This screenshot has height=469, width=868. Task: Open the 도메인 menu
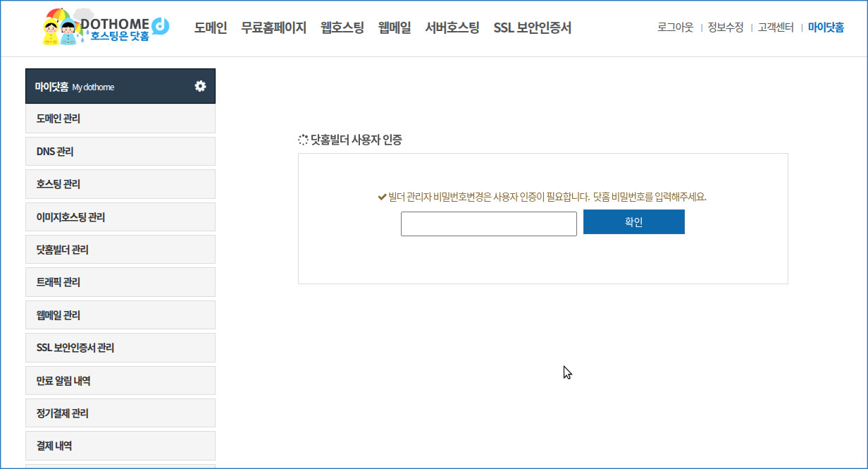coord(211,28)
